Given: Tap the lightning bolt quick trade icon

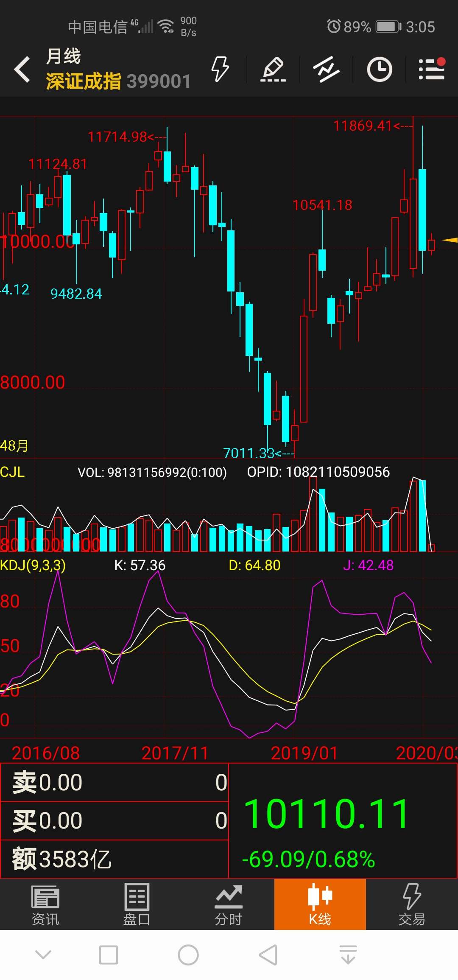Looking at the screenshot, I should [220, 69].
